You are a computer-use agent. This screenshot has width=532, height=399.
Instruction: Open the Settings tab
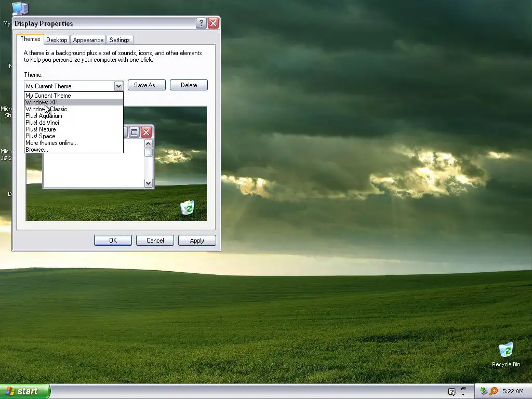click(119, 40)
